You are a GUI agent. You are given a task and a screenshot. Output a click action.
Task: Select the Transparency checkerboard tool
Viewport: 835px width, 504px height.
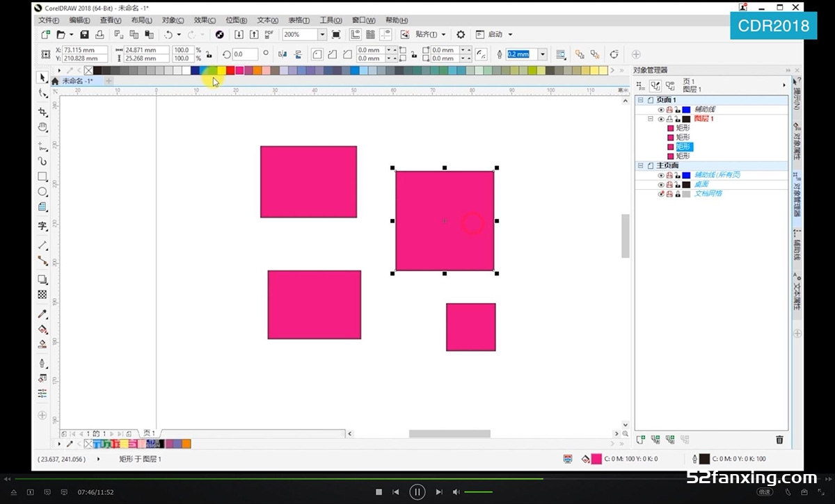[42, 295]
